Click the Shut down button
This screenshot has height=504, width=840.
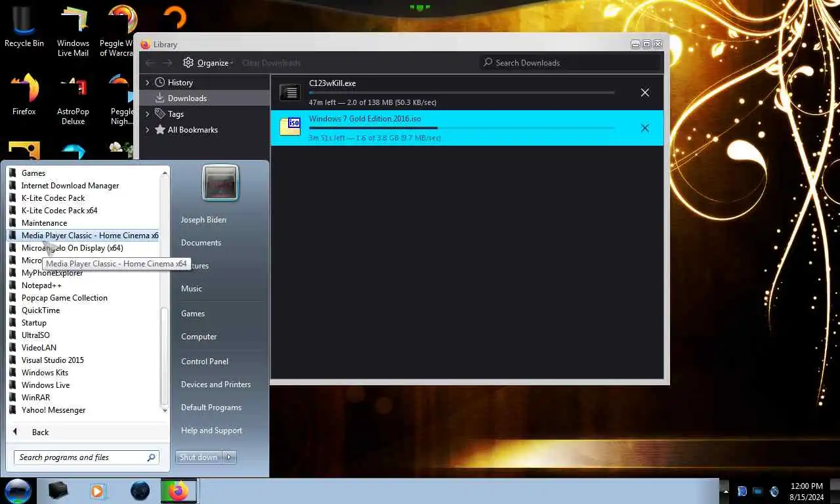(198, 457)
